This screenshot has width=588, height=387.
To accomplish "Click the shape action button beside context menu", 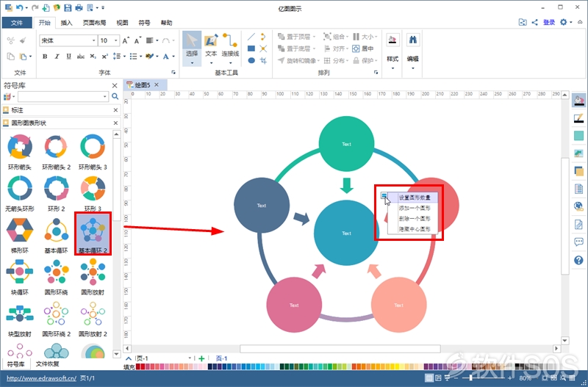I will pyautogui.click(x=384, y=195).
